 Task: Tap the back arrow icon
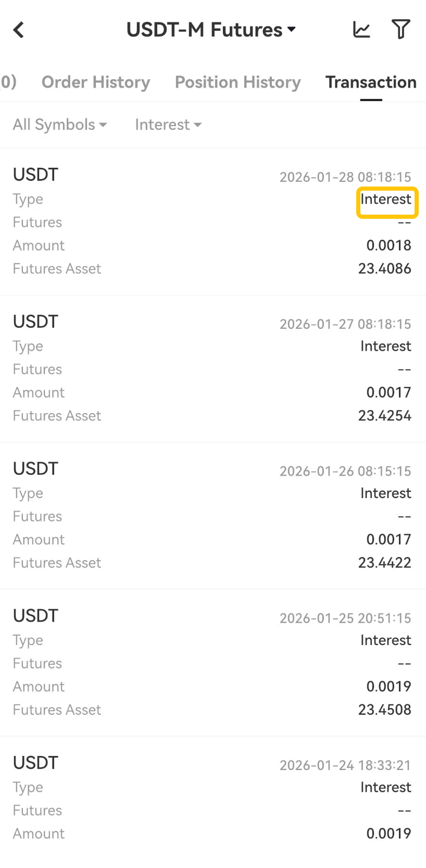[x=19, y=30]
